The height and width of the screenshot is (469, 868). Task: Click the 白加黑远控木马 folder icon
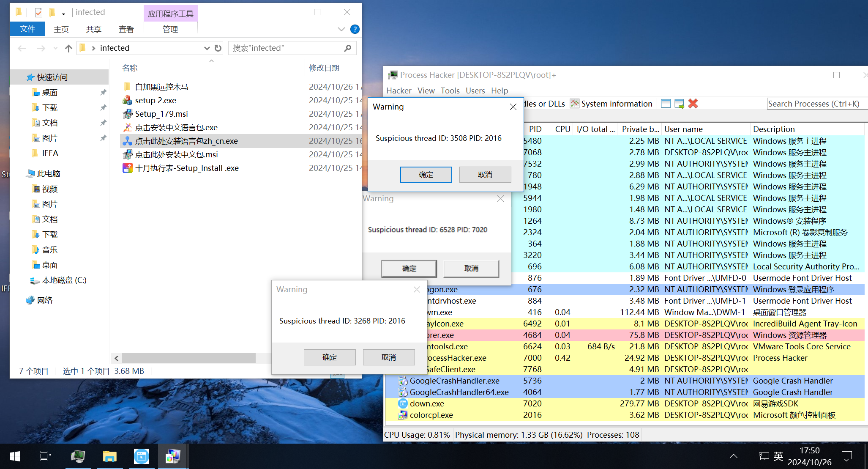point(127,87)
